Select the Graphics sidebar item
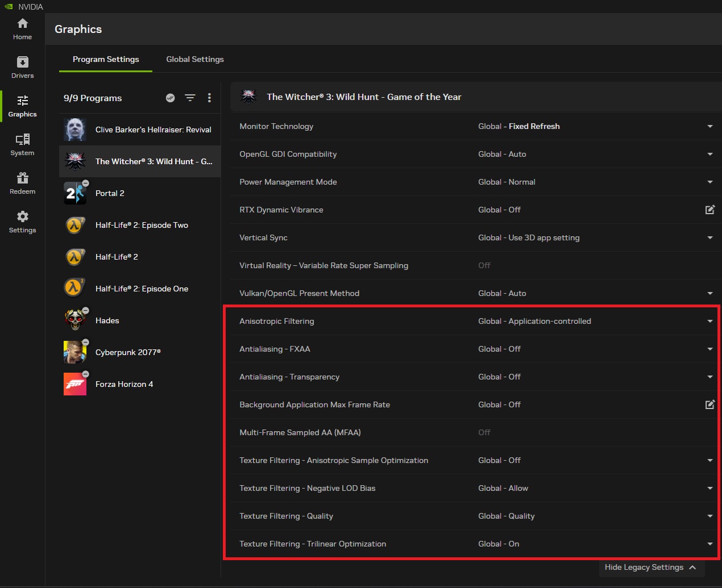Image resolution: width=722 pixels, height=588 pixels. click(22, 106)
